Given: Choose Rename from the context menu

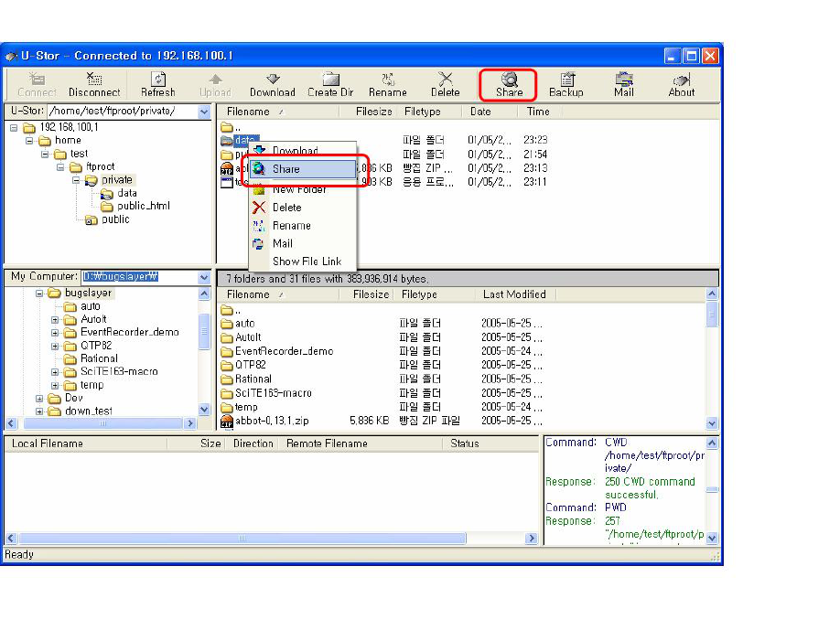Looking at the screenshot, I should tap(303, 225).
